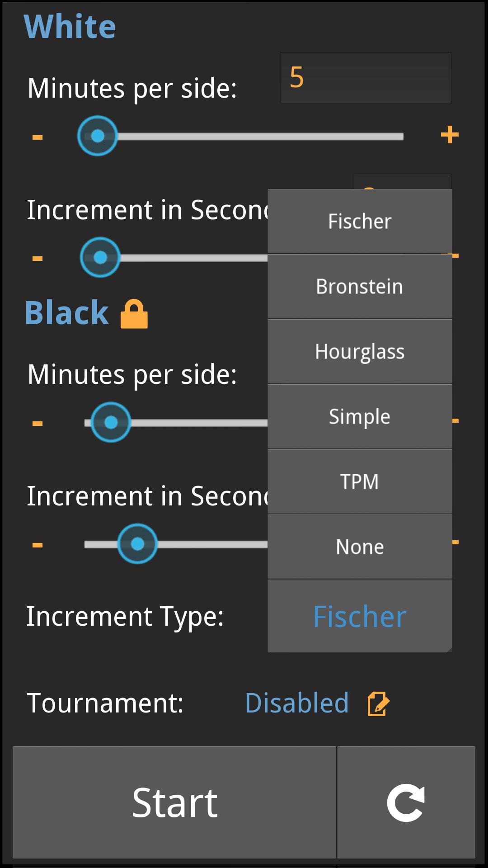Click minus for White minutes per side
Image resolution: width=488 pixels, height=868 pixels.
point(38,137)
